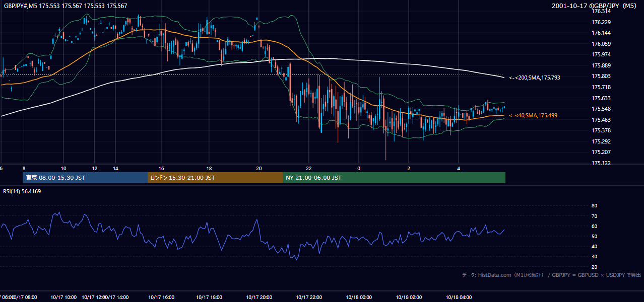Click the 10/18 00:00 date label
Viewport: 644px width, 302px height.
359,297
